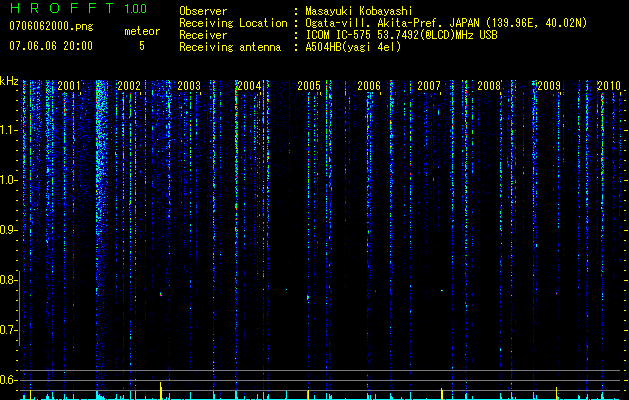Click the 2002 time marker

129,85
